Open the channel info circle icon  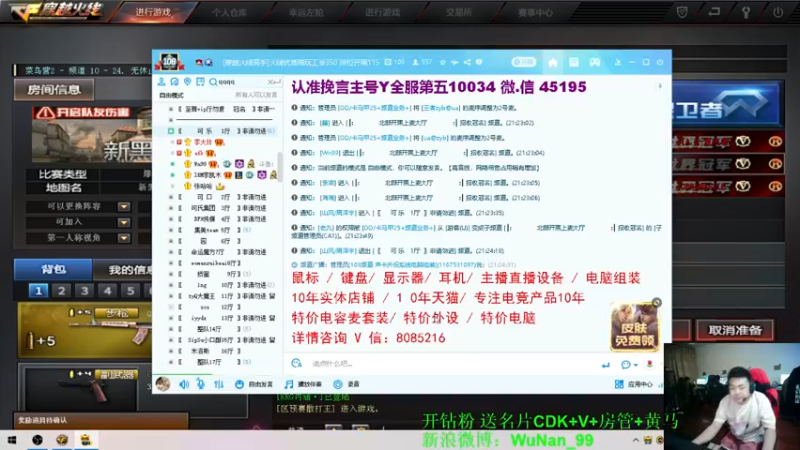coord(479,62)
